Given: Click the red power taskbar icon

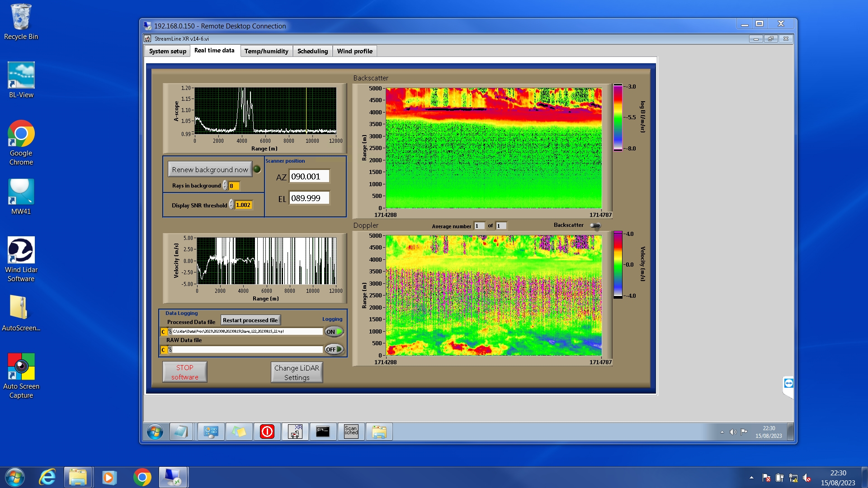Looking at the screenshot, I should [x=267, y=432].
